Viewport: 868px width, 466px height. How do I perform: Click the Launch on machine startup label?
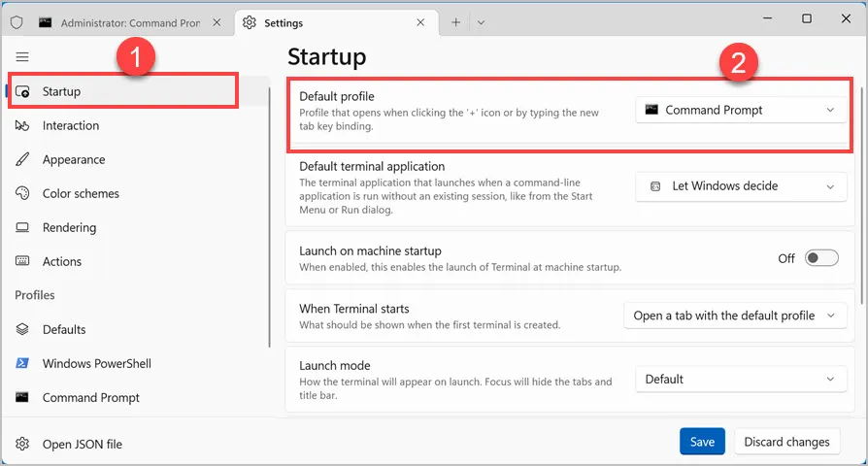click(x=370, y=250)
